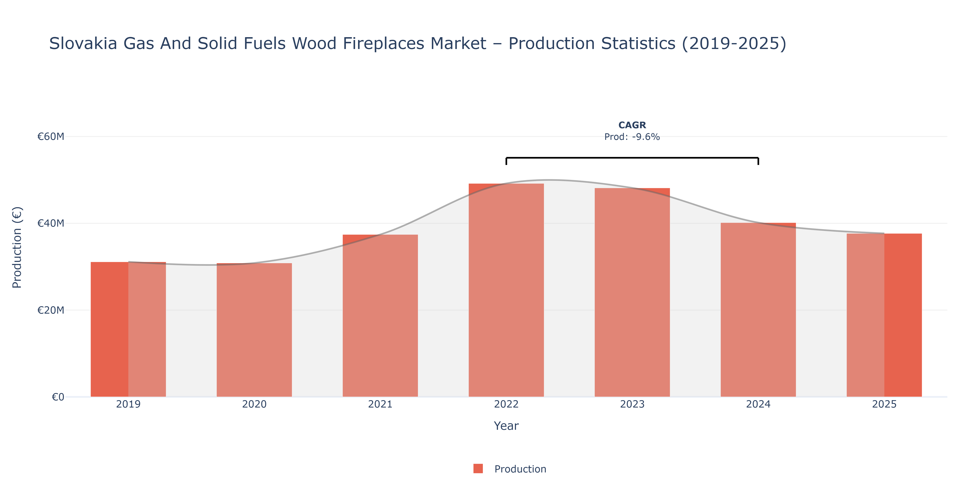Select the 2022 production bar
Viewport: 980px width, 490px height.
tap(506, 290)
